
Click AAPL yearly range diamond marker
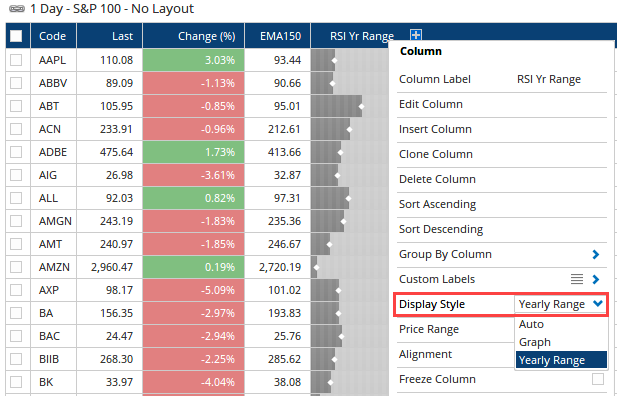(x=334, y=61)
